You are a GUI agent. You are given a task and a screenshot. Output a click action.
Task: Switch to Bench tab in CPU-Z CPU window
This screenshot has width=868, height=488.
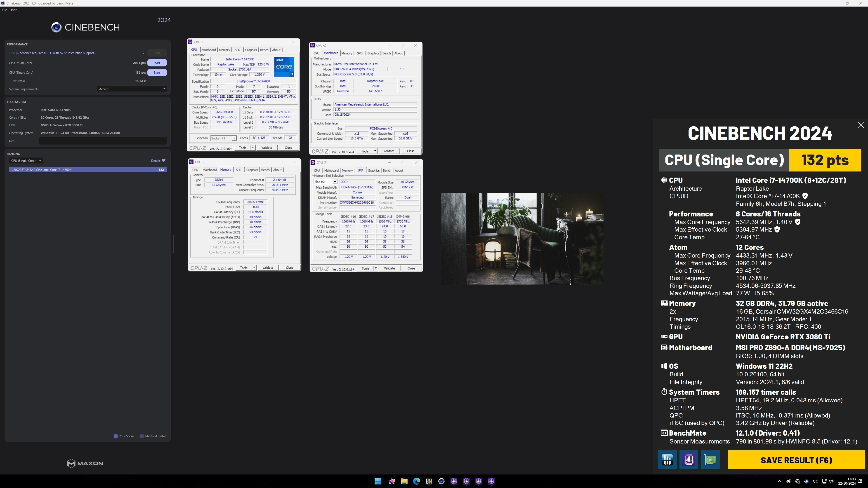coord(264,50)
